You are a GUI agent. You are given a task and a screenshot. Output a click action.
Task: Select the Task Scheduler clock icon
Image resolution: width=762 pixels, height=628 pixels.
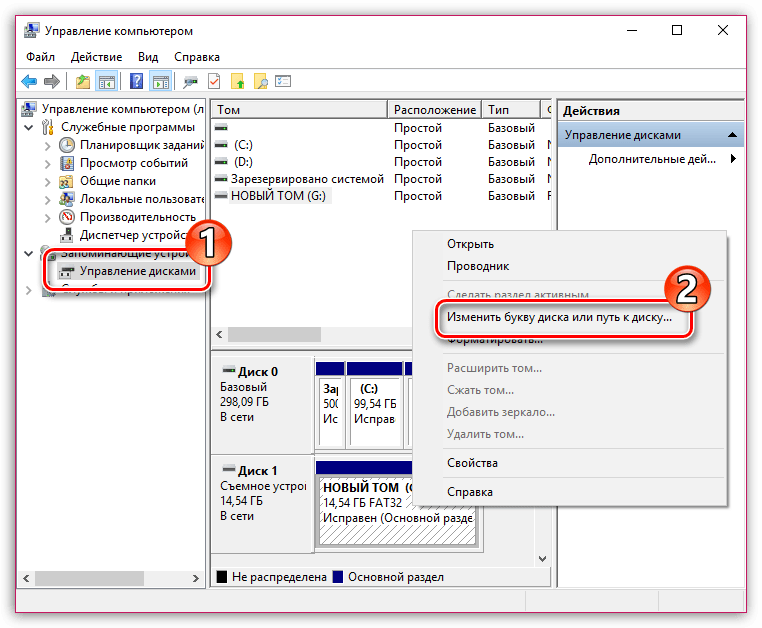coord(67,145)
